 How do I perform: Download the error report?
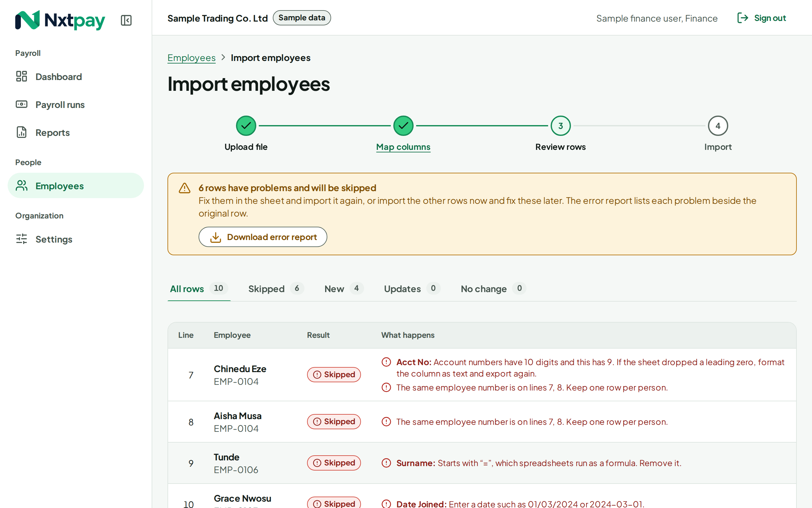263,237
